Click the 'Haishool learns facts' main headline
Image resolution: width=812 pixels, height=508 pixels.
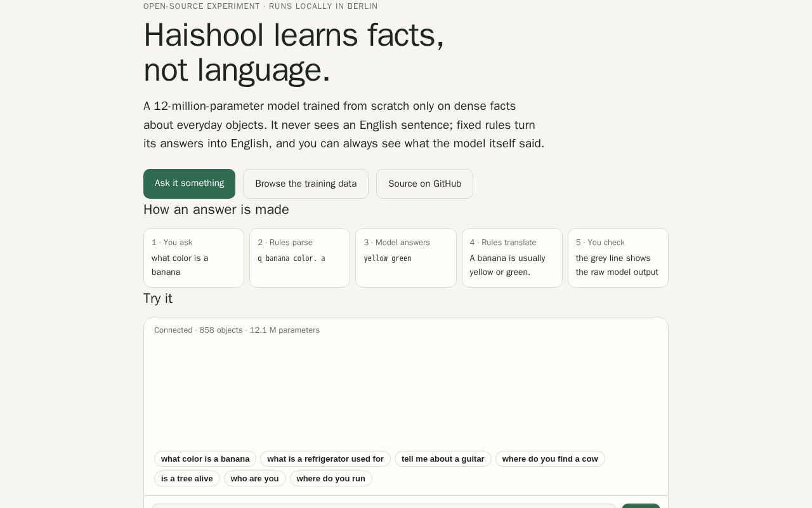[294, 52]
